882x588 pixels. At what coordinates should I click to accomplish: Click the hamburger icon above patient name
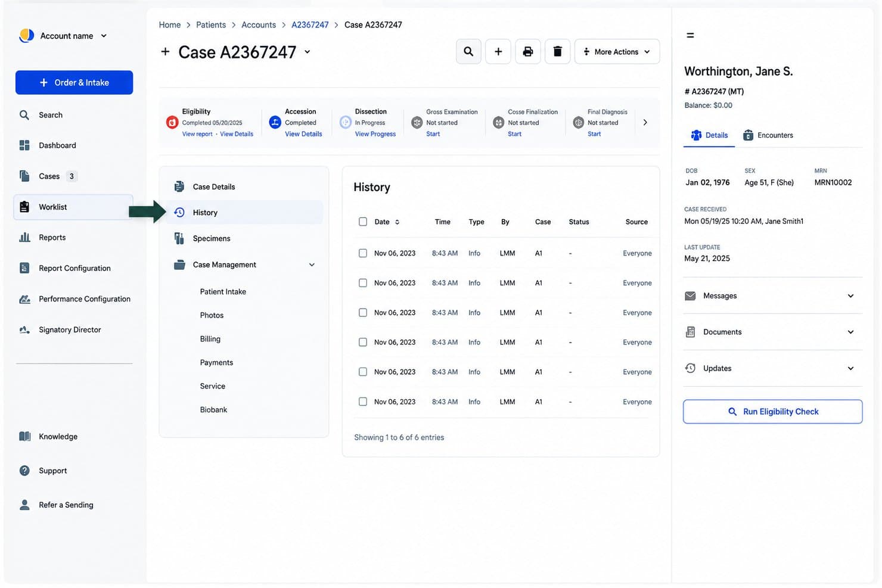coord(690,35)
